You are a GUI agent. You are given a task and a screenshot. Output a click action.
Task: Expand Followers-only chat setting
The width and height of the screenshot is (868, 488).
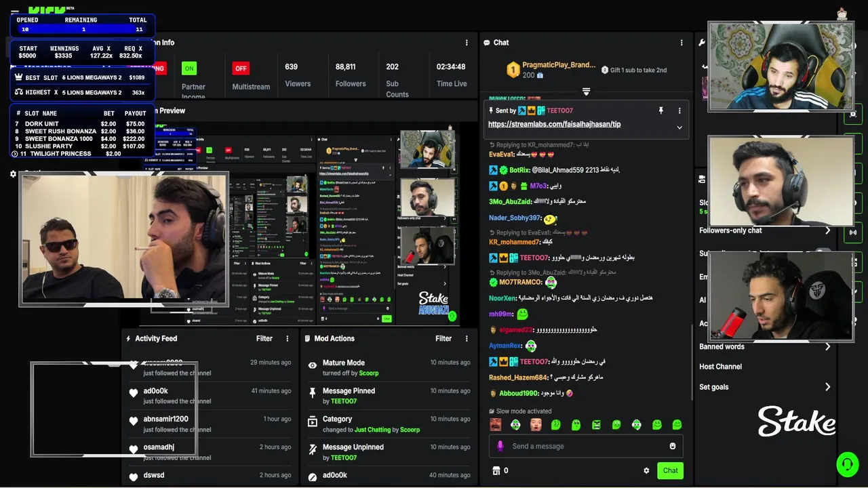766,230
